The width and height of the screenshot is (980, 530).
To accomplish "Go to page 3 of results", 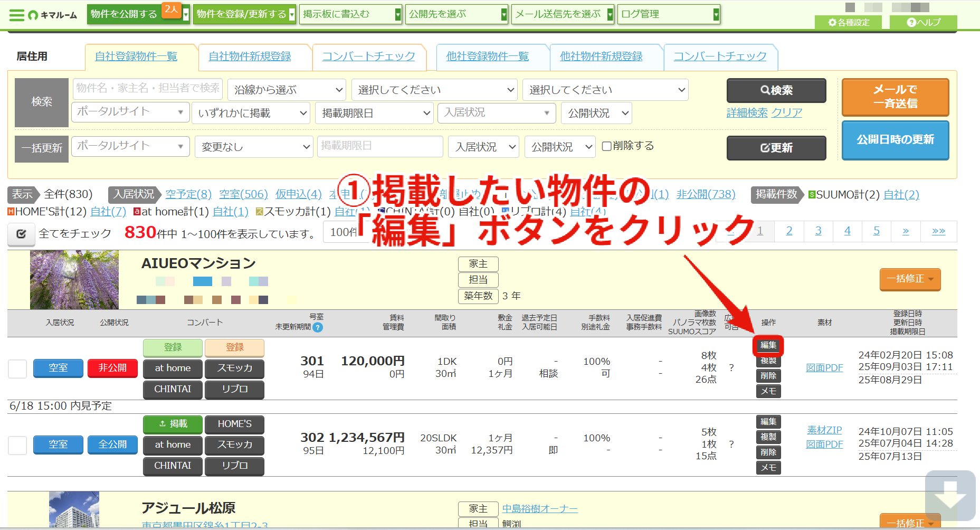I will coord(818,231).
